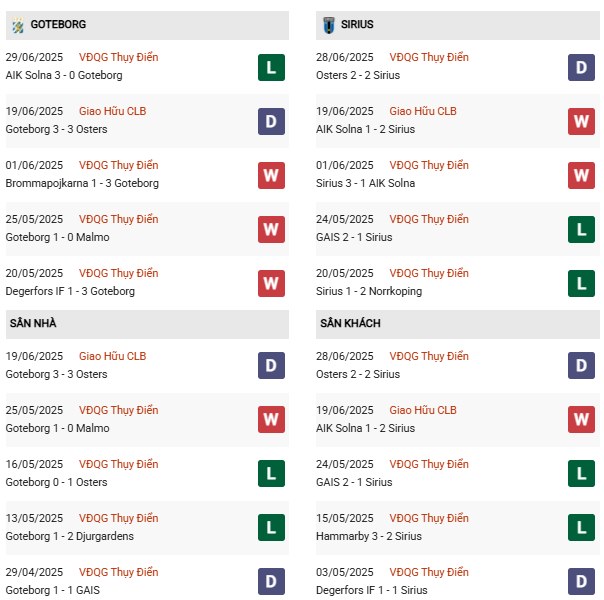The image size is (604, 600).
Task: Click the L badge for Hammarby 3-2 Sirius
Action: tap(581, 528)
